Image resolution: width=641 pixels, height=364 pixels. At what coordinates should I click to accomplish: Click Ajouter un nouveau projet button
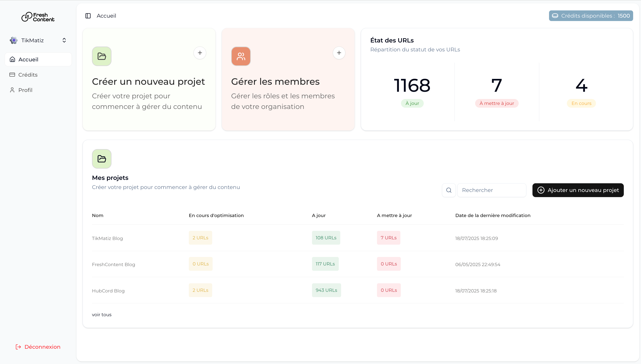[578, 190]
